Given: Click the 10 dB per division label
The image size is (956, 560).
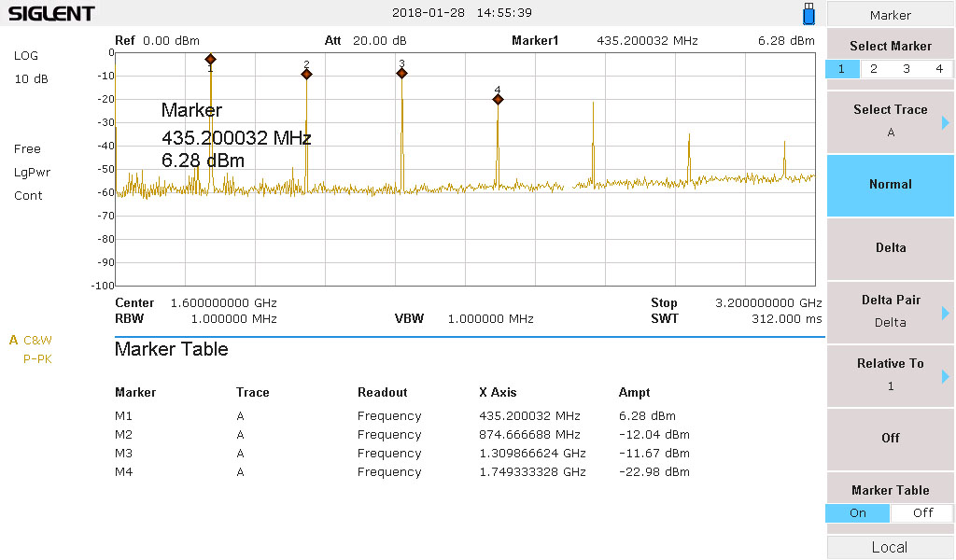Looking at the screenshot, I should tap(31, 78).
